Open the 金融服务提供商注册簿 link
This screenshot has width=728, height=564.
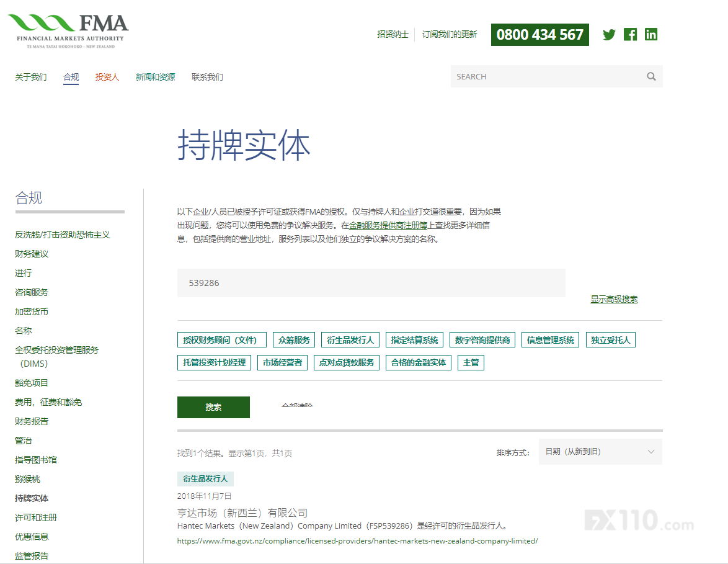(388, 225)
